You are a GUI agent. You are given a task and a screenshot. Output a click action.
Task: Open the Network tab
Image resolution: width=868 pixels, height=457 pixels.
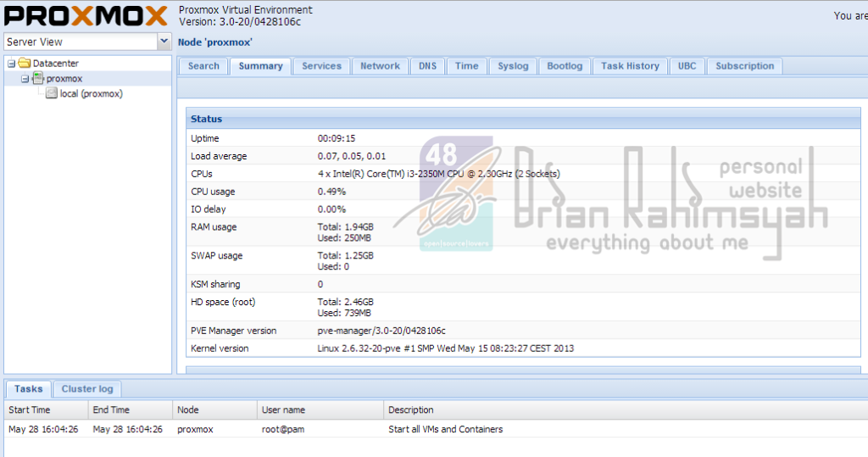coord(380,66)
